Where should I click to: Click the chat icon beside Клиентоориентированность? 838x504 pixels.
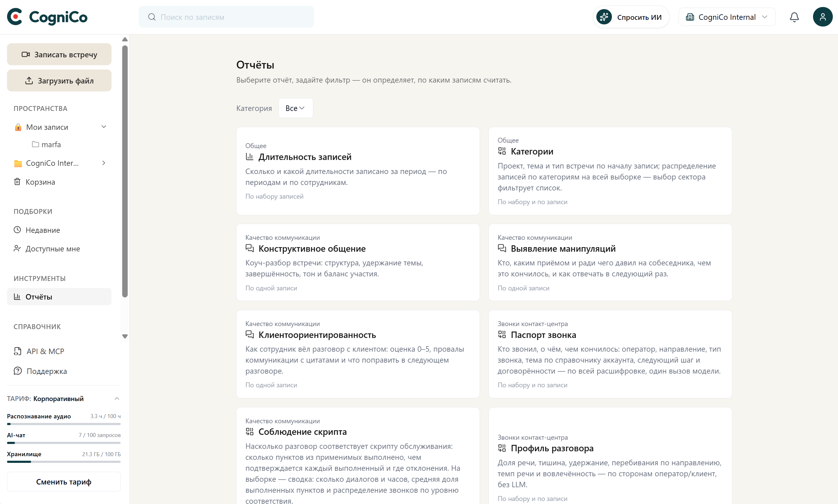tap(250, 335)
